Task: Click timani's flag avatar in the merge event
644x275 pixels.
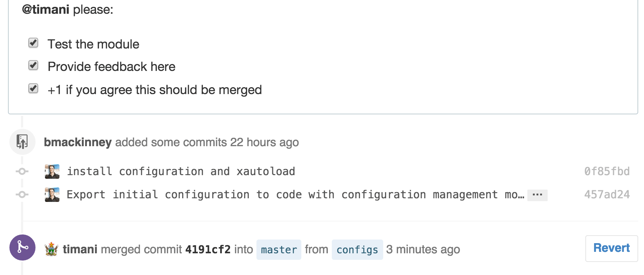Action: [51, 249]
